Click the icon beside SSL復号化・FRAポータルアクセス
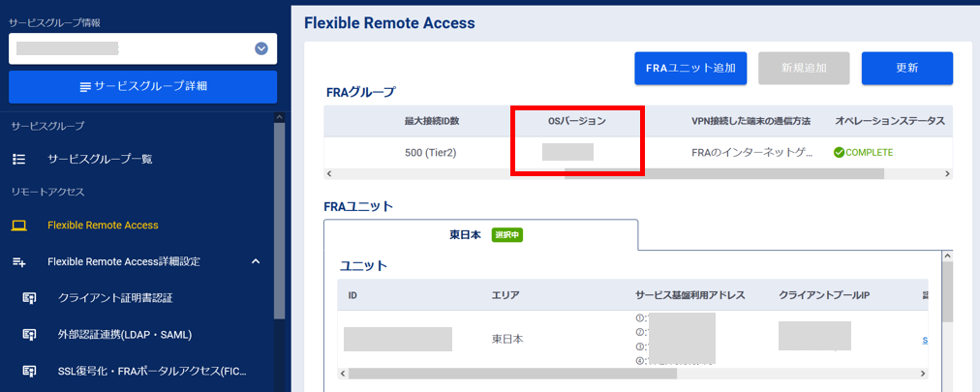Viewport: 980px width, 392px height. [30, 372]
